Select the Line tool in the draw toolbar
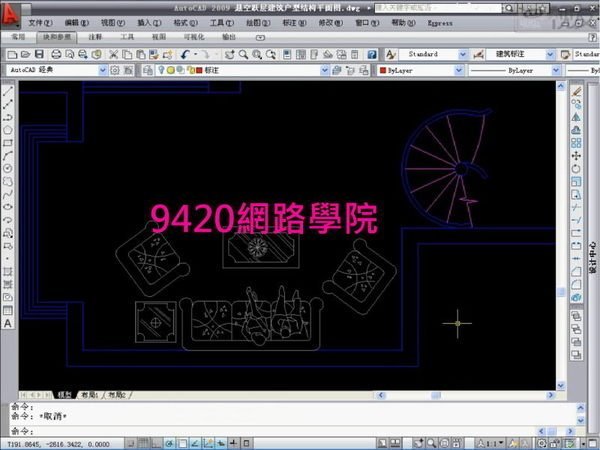Viewport: 600px width, 450px height. (8, 89)
